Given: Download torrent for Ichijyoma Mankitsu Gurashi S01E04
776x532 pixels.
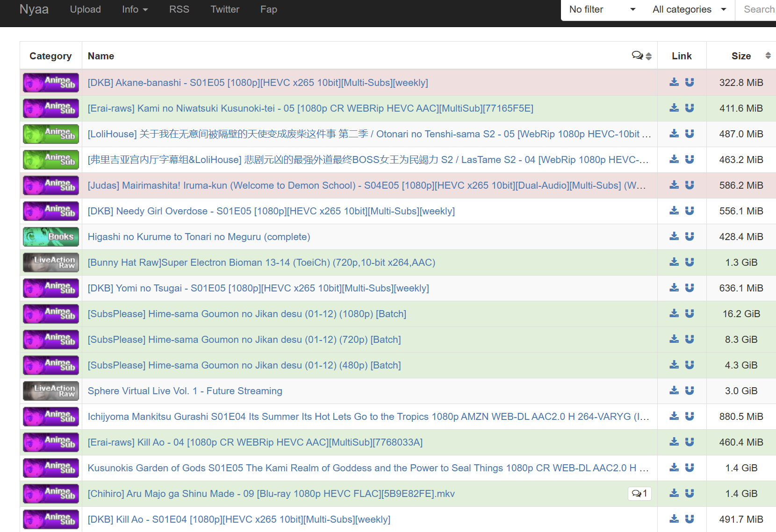Looking at the screenshot, I should pyautogui.click(x=674, y=416).
